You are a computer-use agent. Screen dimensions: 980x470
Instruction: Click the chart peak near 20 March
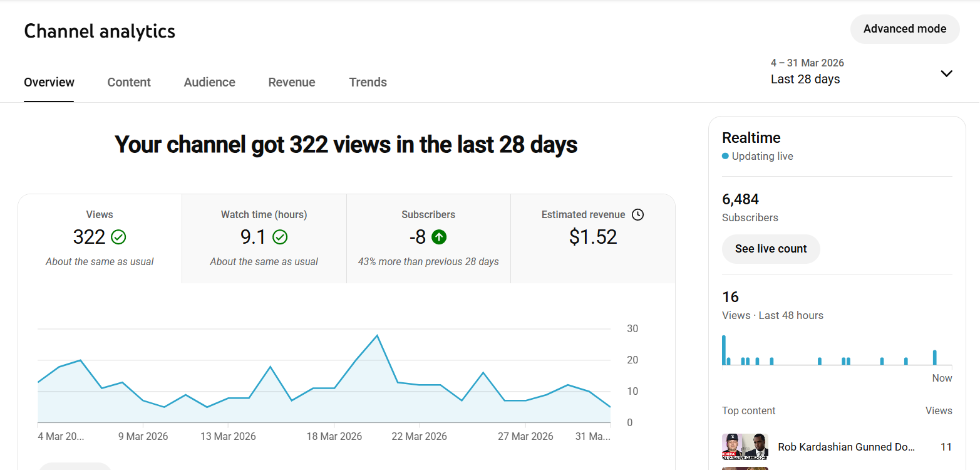tap(377, 336)
